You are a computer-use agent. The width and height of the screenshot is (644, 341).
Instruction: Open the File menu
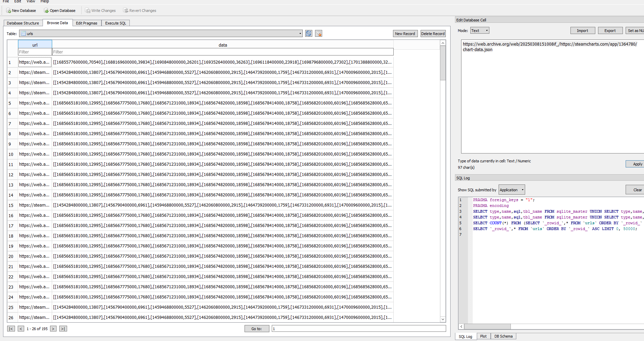(x=6, y=1)
